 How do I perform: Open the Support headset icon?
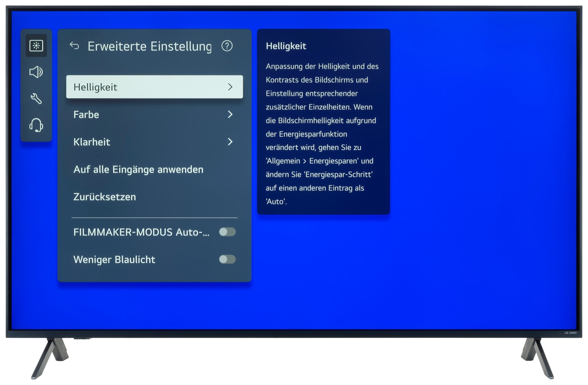click(36, 125)
